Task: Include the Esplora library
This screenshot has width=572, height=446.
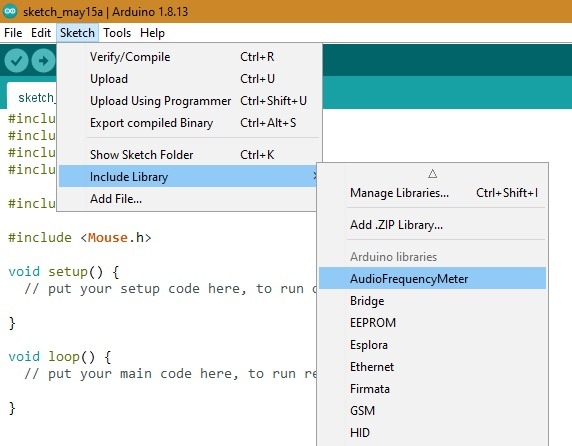Action: click(432, 345)
